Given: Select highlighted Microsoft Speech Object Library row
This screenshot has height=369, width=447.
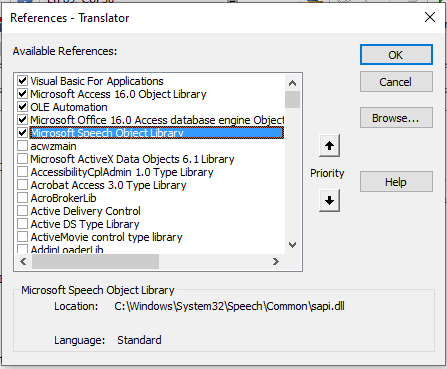Looking at the screenshot, I should point(157,133).
